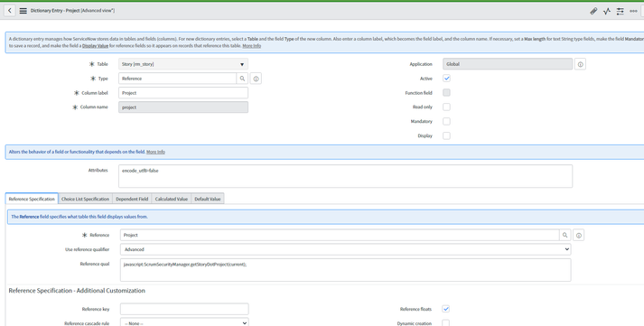Switch to the Default Value tab
The image size is (644, 326).
208,199
